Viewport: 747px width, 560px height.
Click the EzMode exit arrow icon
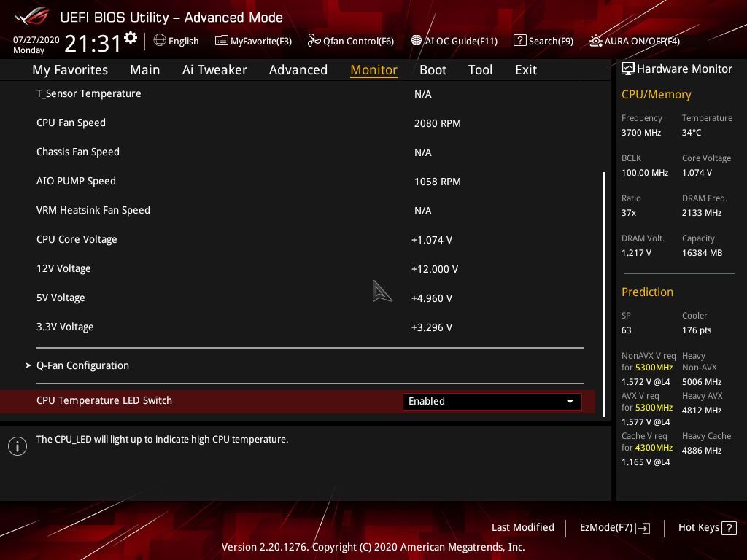click(643, 528)
